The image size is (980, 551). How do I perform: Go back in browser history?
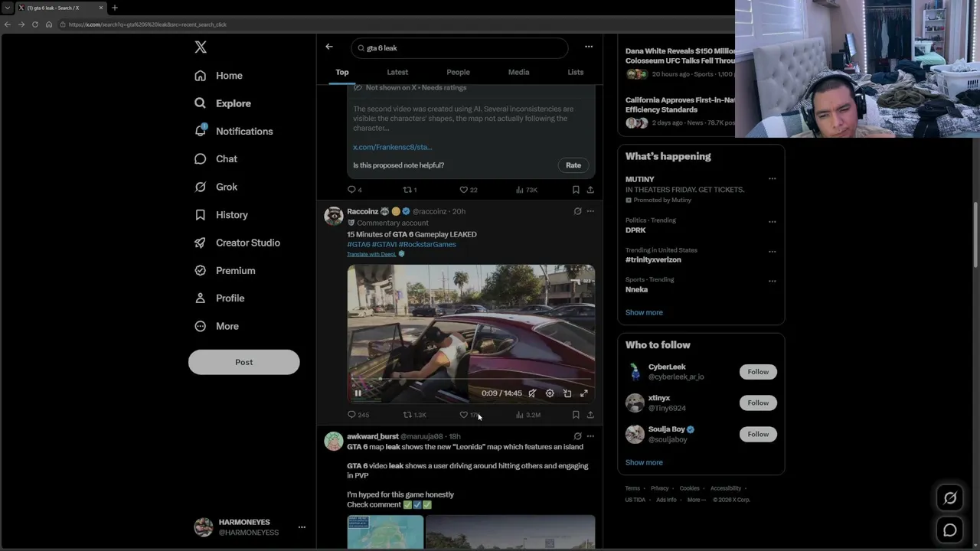click(x=8, y=24)
